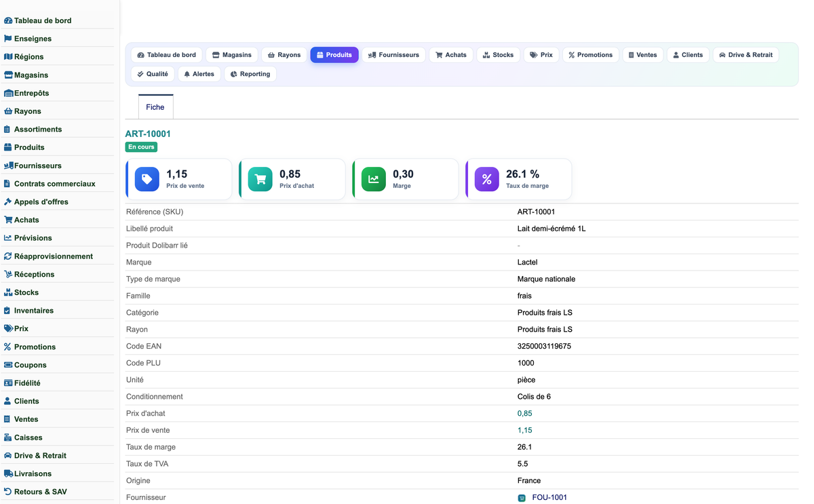Image resolution: width=814 pixels, height=504 pixels.
Task: Open the Fiche tab
Action: pyautogui.click(x=155, y=107)
